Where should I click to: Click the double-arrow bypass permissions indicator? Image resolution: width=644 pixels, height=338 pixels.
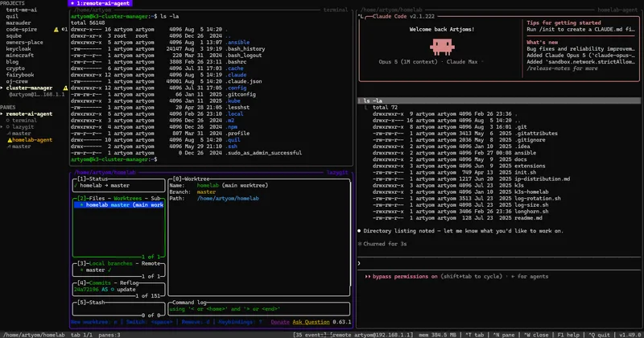tap(368, 276)
